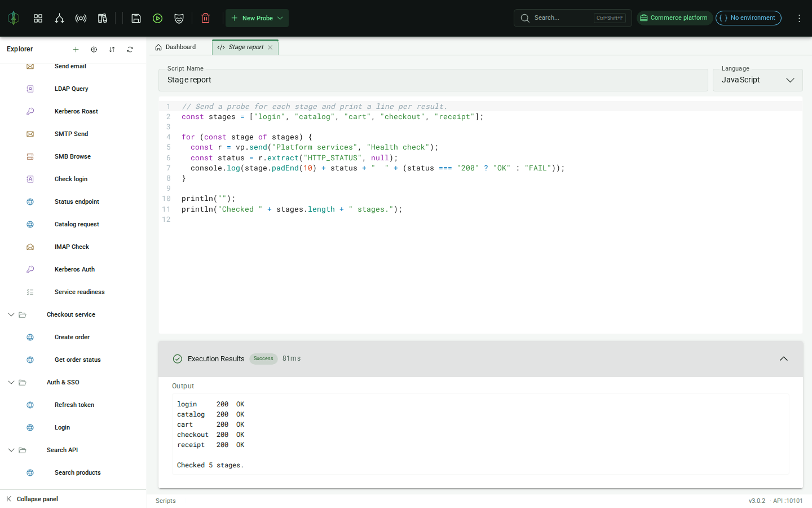Open the Refresh token request
The height and width of the screenshot is (508, 812).
coord(73,405)
